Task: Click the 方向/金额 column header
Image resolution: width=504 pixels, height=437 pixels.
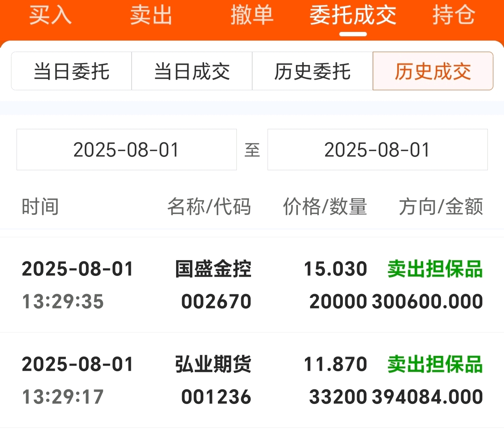Action: [x=441, y=207]
